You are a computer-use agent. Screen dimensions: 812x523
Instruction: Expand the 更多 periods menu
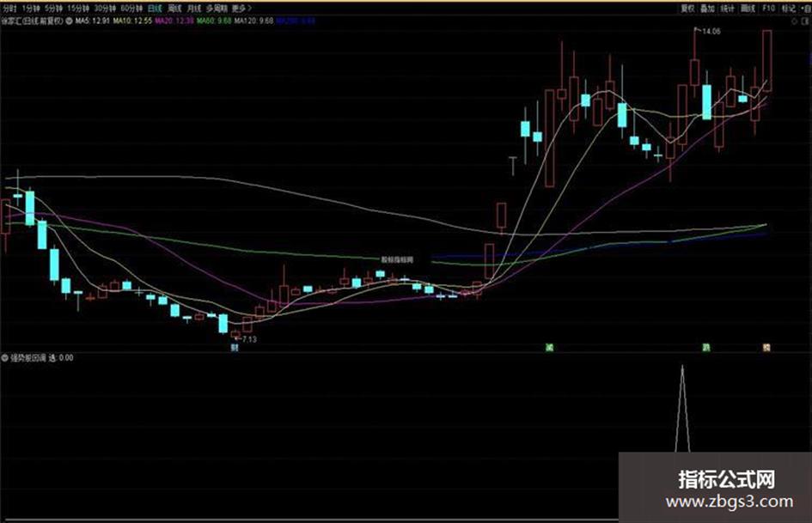241,9
